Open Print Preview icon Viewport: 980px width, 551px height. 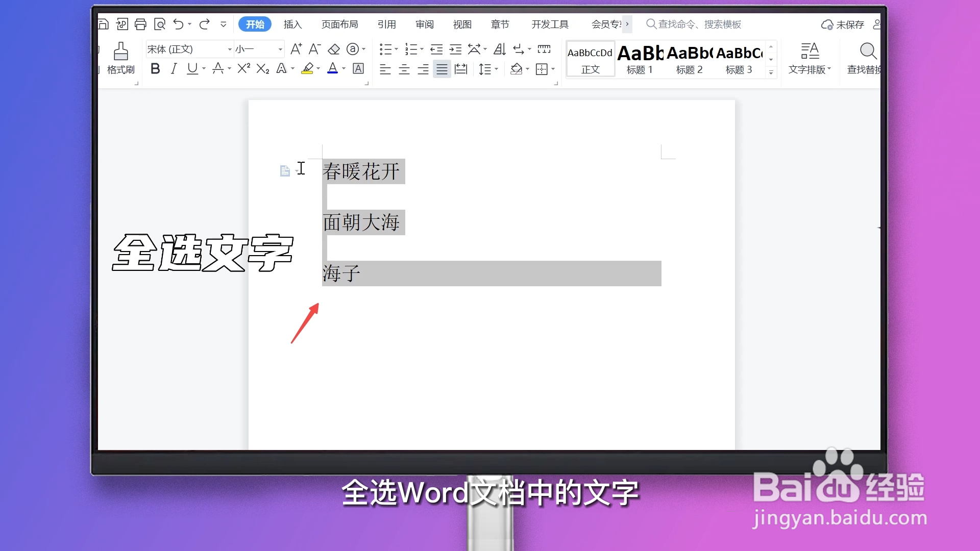[x=160, y=24]
